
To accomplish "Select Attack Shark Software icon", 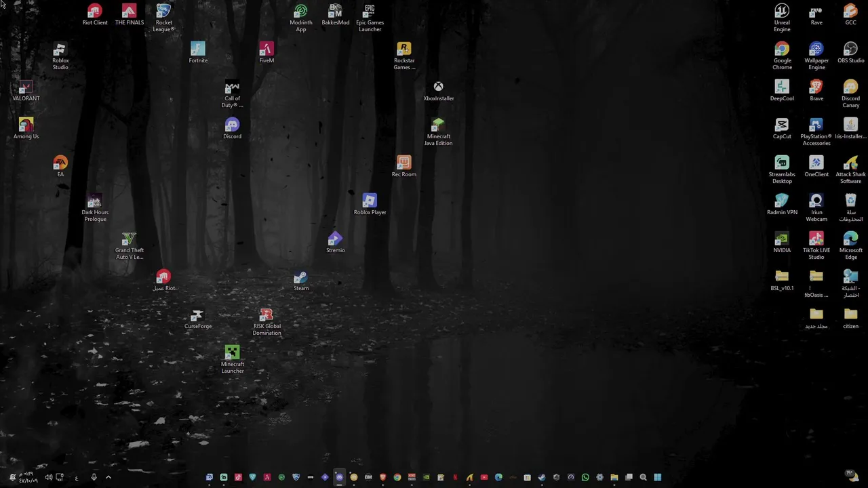I will click(850, 170).
